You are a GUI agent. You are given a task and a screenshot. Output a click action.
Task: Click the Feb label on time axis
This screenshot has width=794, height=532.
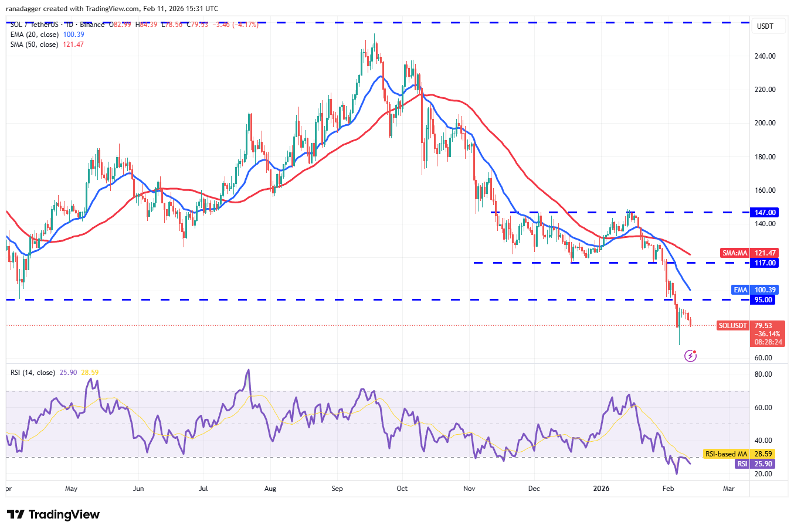[x=668, y=489]
